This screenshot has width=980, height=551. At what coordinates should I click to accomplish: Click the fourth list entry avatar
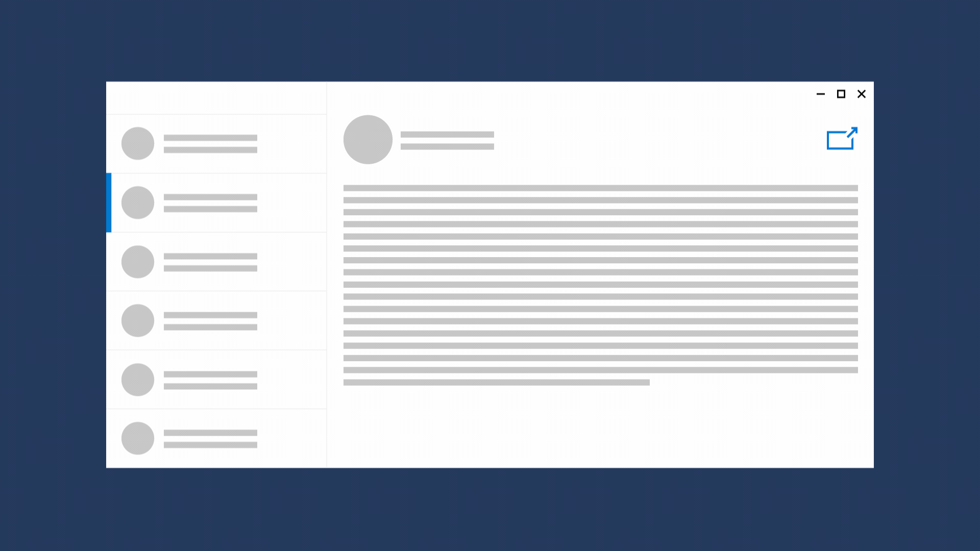tap(137, 320)
